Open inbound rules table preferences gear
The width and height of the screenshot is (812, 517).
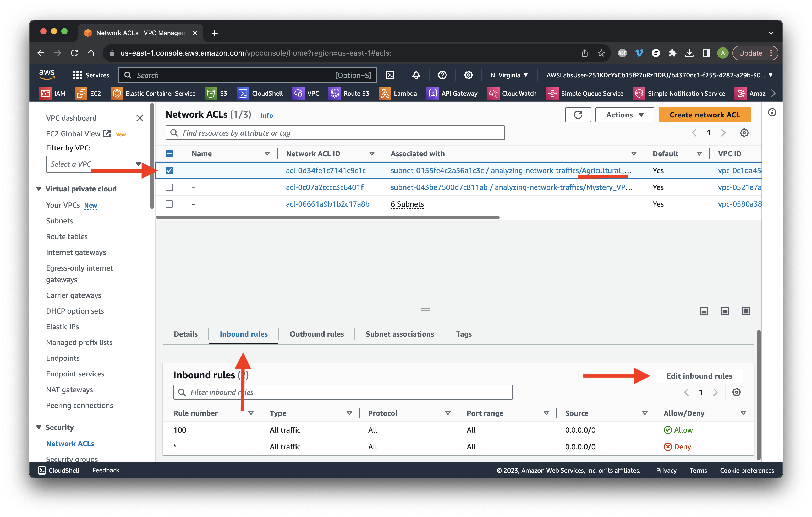coord(737,392)
